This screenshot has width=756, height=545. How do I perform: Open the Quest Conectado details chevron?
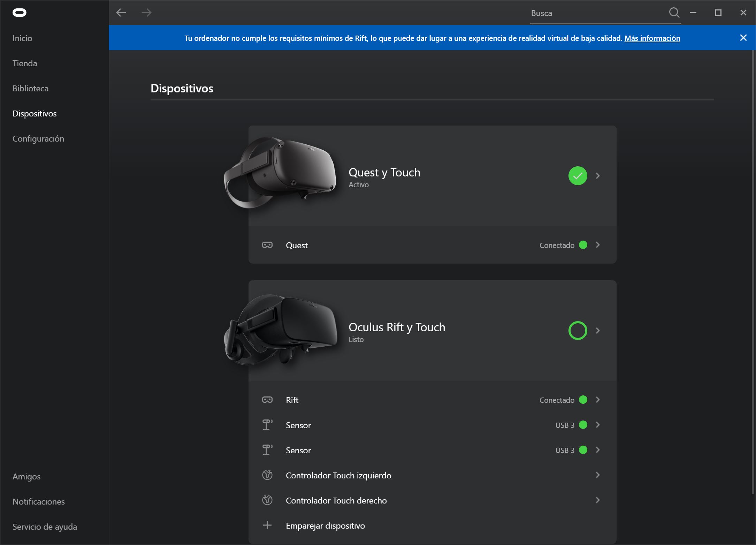(x=598, y=245)
